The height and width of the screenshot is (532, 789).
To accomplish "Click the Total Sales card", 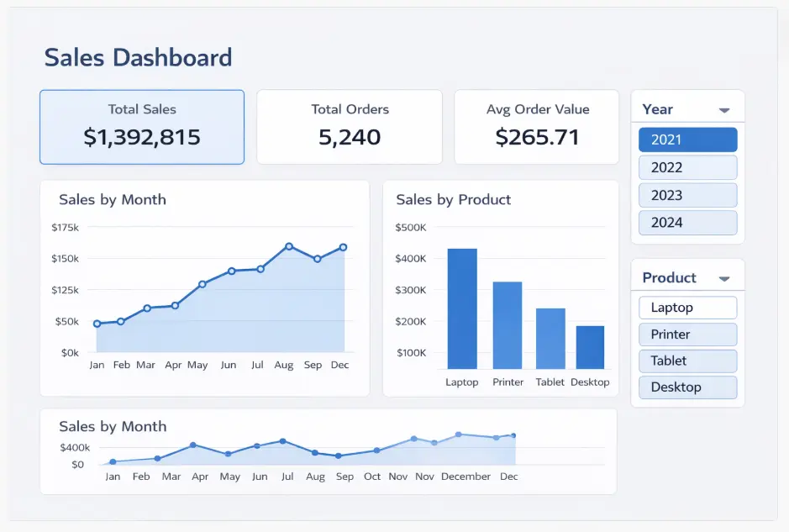I will [142, 127].
